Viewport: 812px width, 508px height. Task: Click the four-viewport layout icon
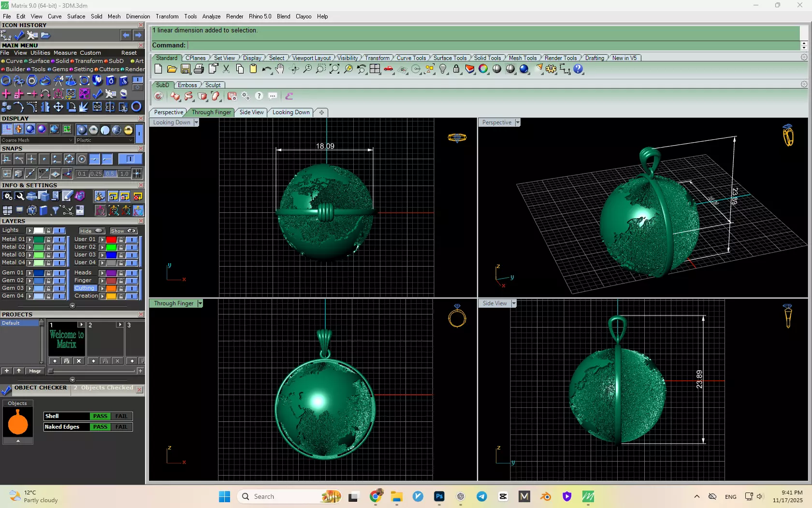click(x=375, y=69)
